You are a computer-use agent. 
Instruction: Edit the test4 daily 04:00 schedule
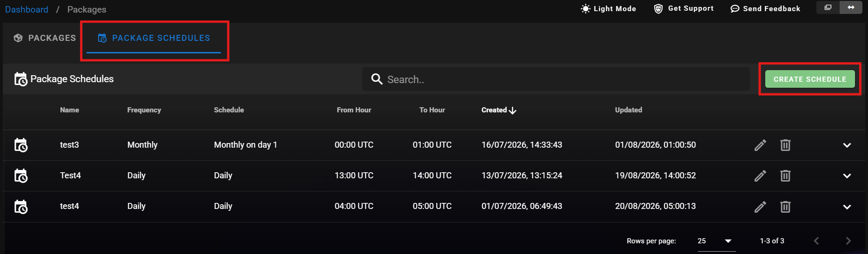(x=760, y=207)
